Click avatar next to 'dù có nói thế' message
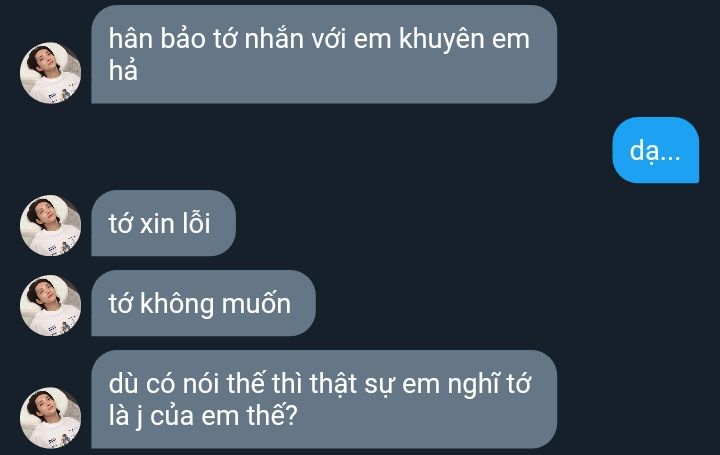Screen dimensions: 720x455 coord(51,418)
